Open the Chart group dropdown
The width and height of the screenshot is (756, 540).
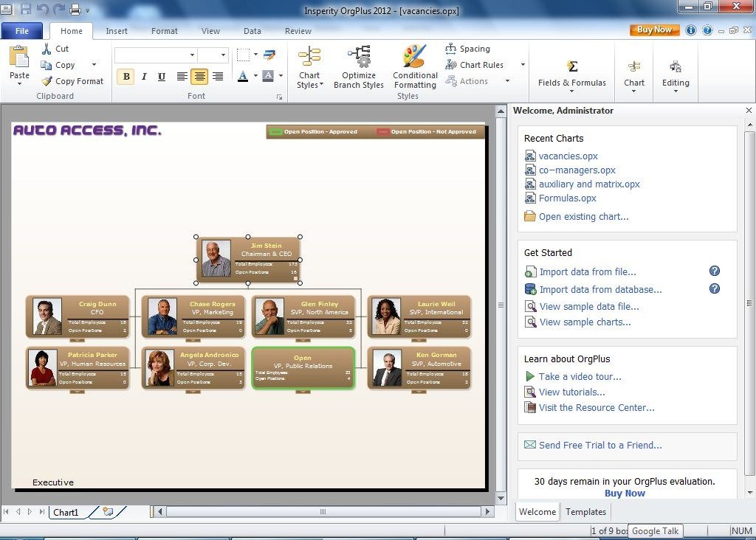(634, 76)
